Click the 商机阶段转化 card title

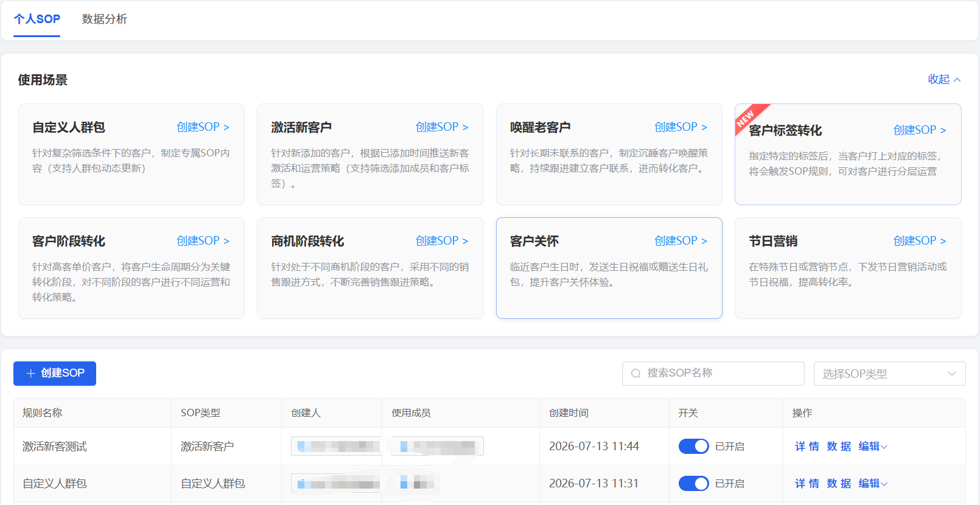307,242
